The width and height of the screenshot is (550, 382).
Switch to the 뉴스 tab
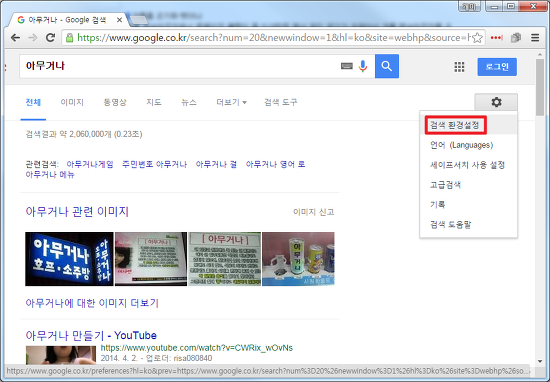[189, 102]
